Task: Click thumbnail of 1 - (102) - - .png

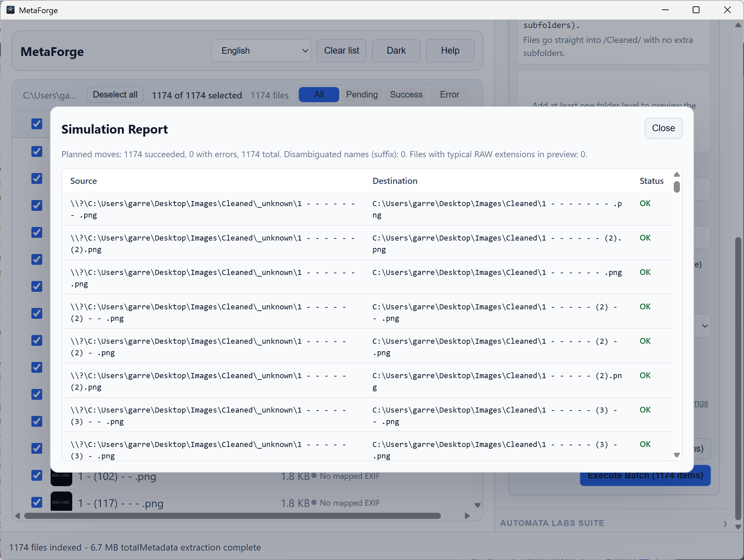Action: coord(61,478)
